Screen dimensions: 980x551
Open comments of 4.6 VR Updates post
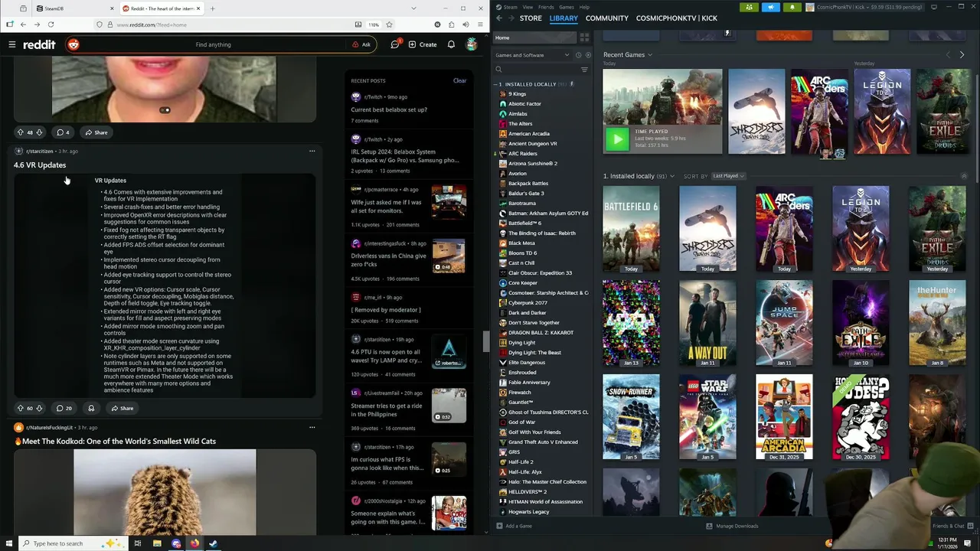coord(64,408)
